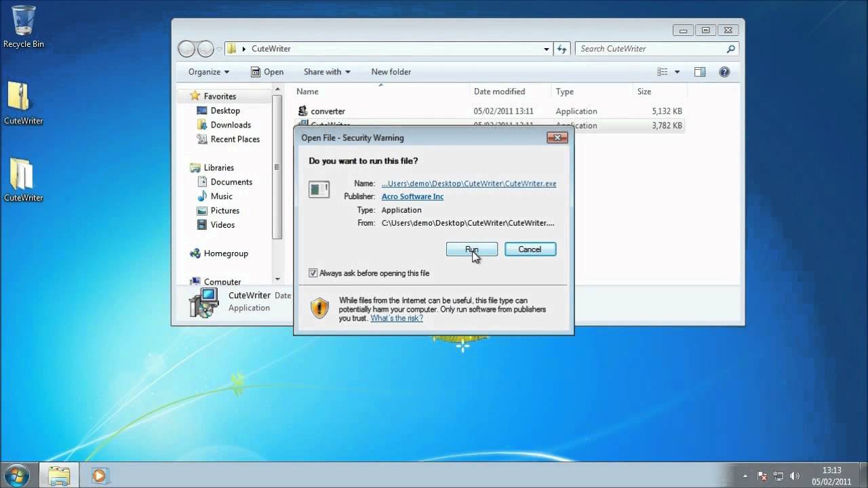This screenshot has height=488, width=868.
Task: Select the converter file name text
Action: (328, 111)
